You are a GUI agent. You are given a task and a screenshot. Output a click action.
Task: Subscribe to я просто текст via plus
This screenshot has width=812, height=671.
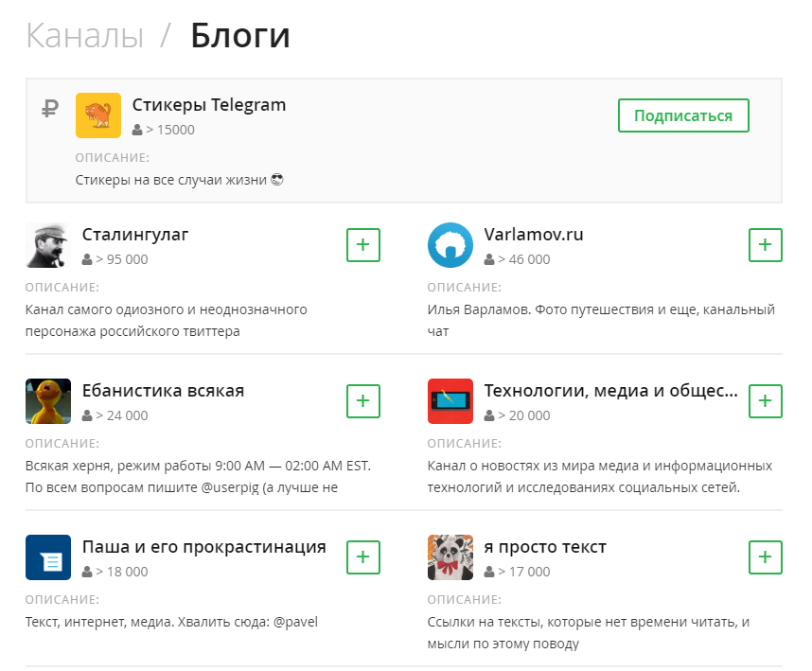pyautogui.click(x=765, y=556)
